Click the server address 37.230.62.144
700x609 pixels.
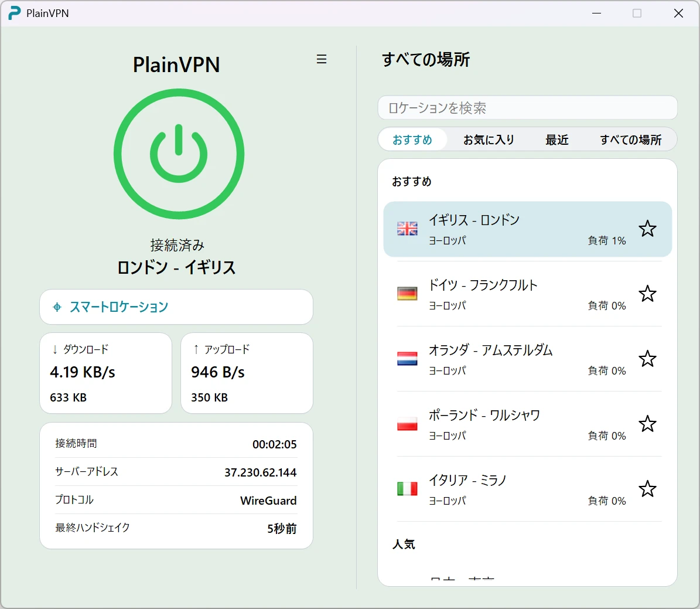pyautogui.click(x=260, y=472)
